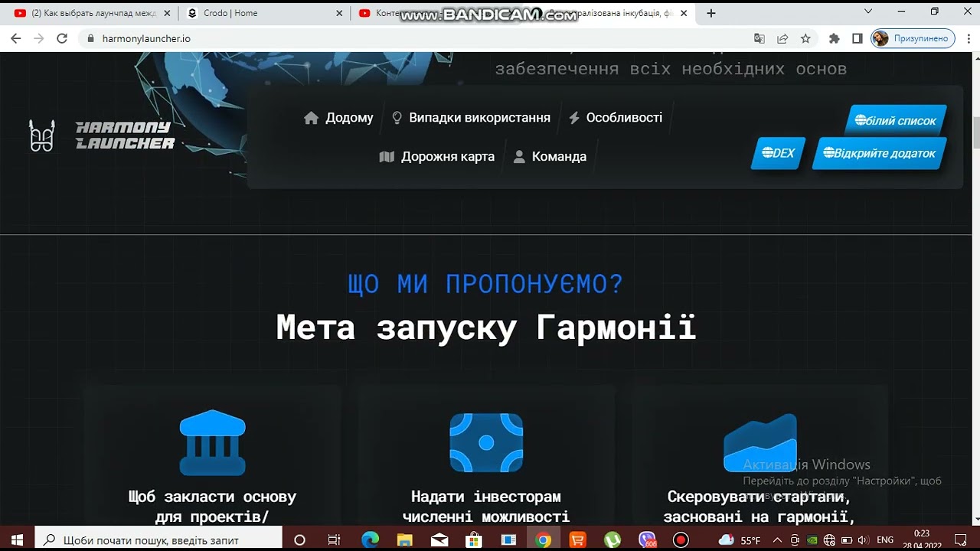Bookmark this page with the star icon
The width and height of the screenshot is (980, 551).
pyautogui.click(x=805, y=38)
